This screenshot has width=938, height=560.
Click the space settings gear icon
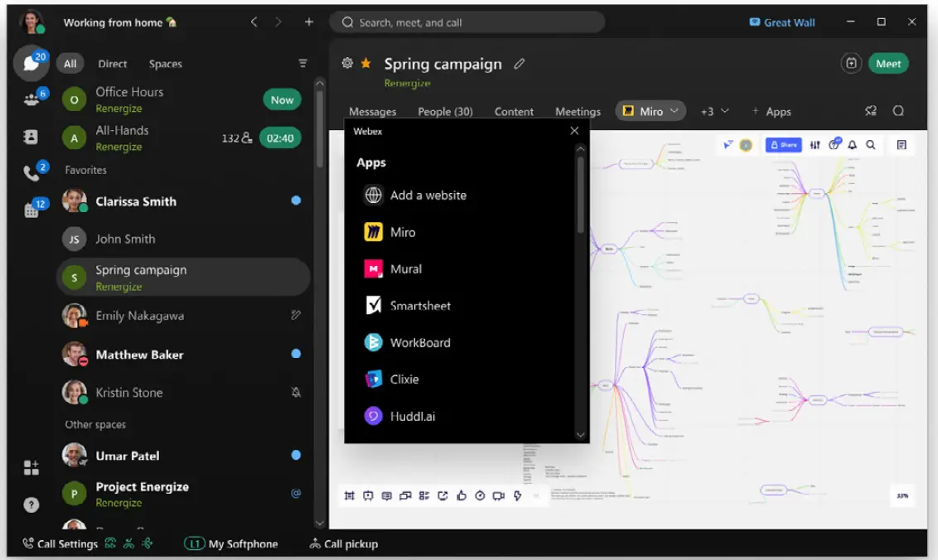[x=347, y=63]
